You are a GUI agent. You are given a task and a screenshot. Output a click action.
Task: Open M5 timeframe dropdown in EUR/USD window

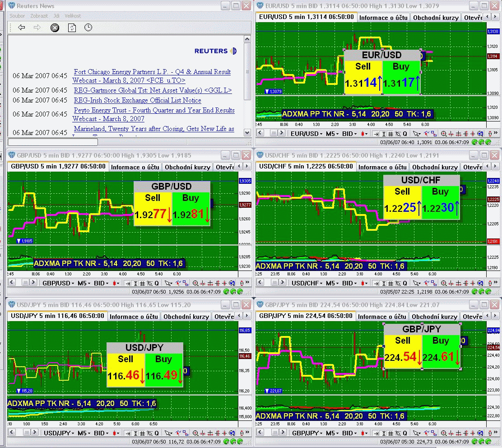tap(332, 134)
